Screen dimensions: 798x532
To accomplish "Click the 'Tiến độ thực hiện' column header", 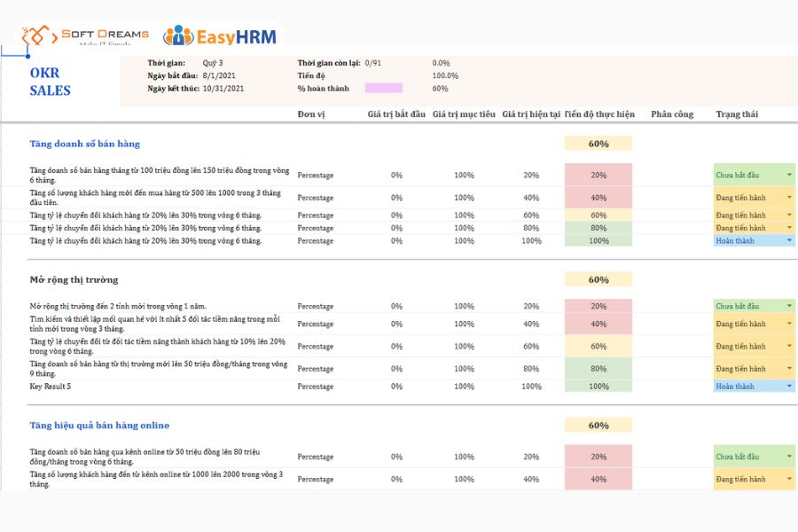I will click(599, 114).
